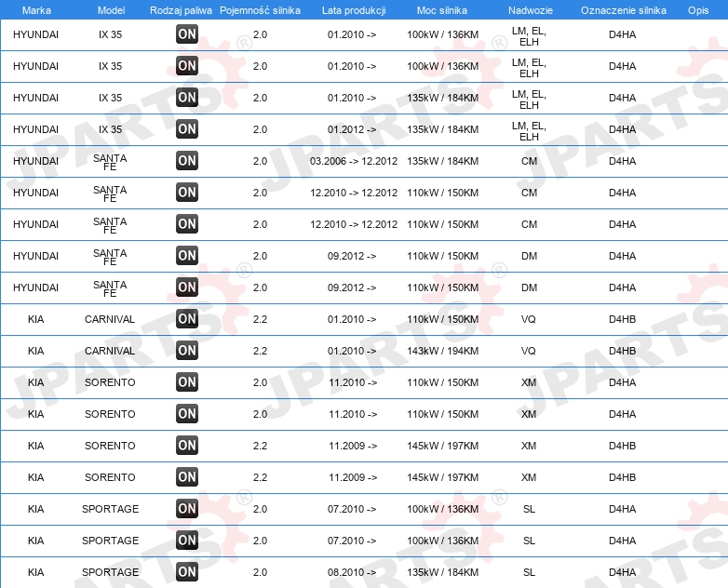728x588 pixels.
Task: Click ON fuel icon in Carnival 143kW row
Action: (187, 351)
